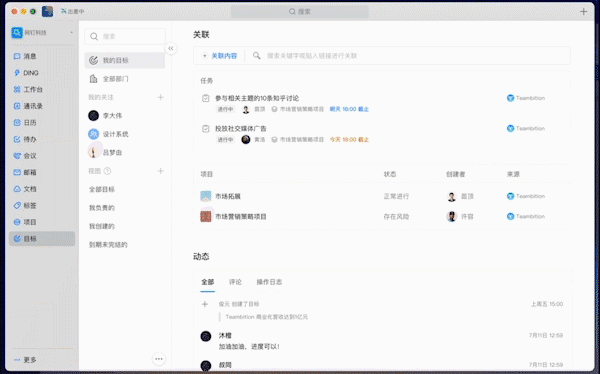Open 项目 in the left sidebar

42,222
